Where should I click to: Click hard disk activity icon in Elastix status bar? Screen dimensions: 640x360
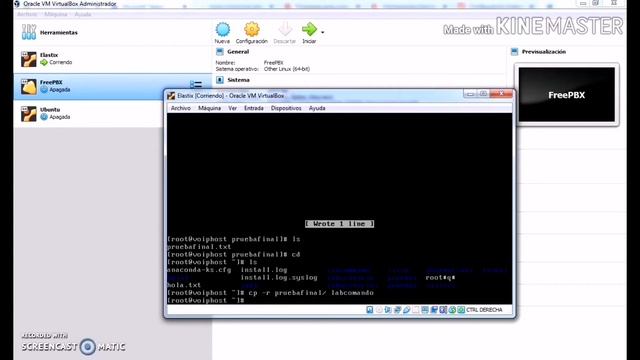370,310
